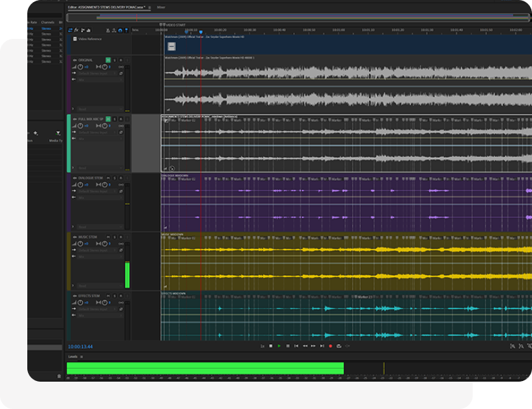532x409 pixels.
Task: Click the Play button in transport controls
Action: 279,346
